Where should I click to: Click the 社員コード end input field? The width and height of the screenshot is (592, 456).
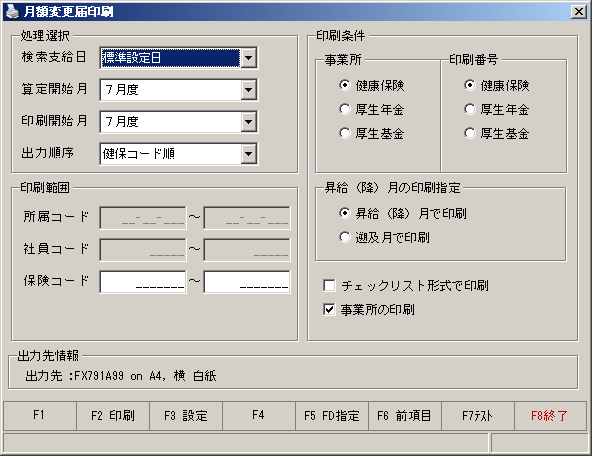tap(247, 250)
